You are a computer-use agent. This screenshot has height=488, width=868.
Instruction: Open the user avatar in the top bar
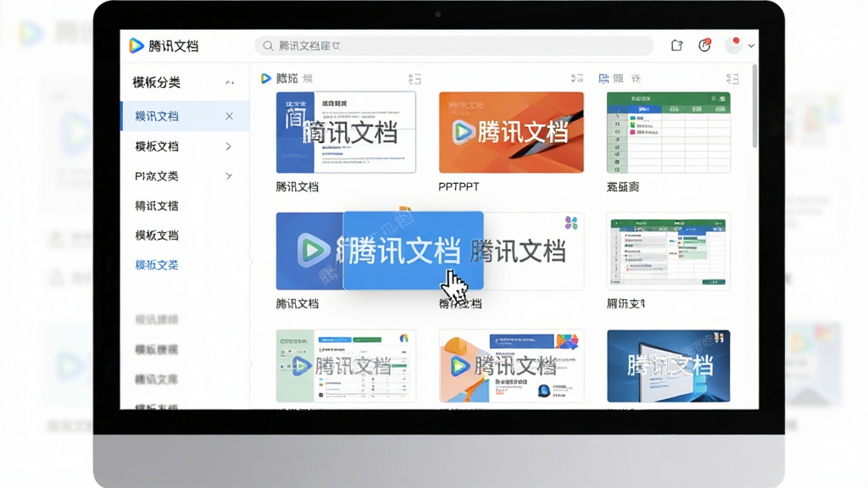pos(734,46)
